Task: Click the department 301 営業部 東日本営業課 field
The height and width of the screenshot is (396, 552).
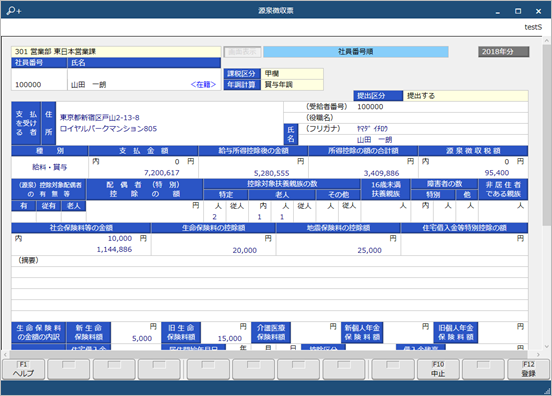Action: [116, 52]
